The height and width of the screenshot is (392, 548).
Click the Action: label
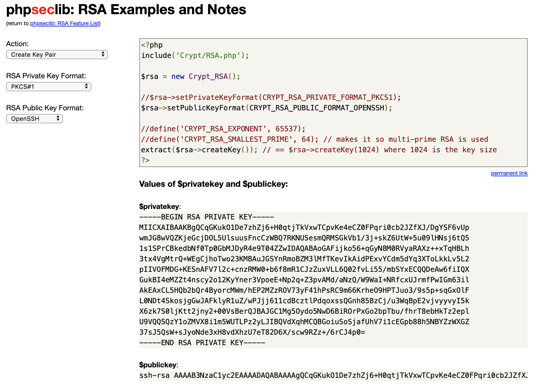[x=17, y=44]
